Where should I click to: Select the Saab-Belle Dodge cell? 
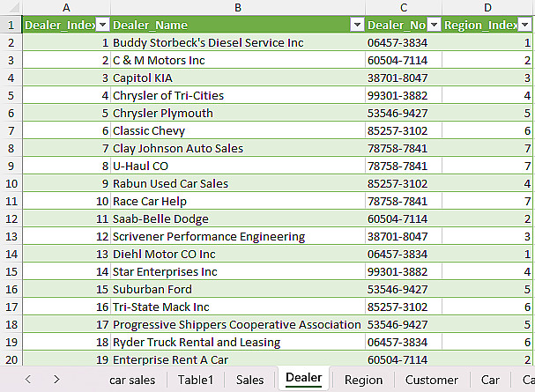(238, 218)
